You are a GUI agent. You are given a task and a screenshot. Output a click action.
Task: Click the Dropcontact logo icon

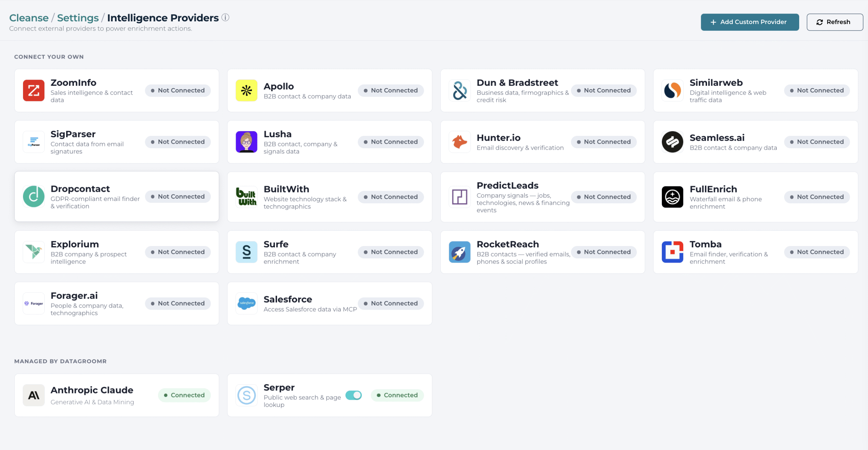click(34, 197)
